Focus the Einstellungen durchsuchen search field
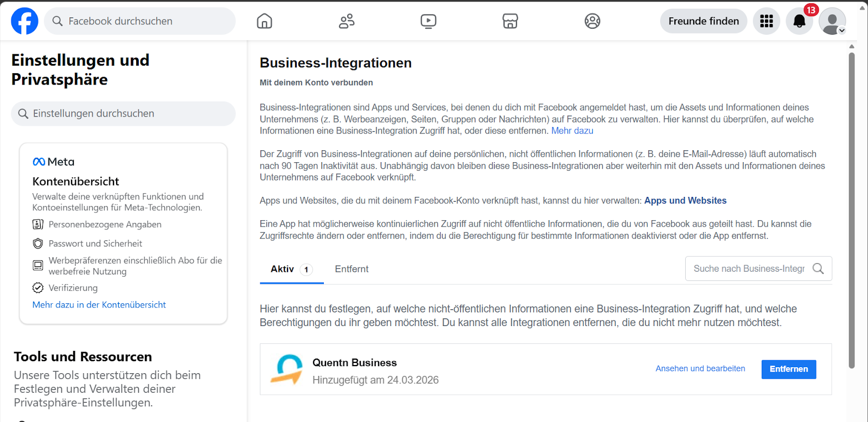868x422 pixels. tap(124, 113)
